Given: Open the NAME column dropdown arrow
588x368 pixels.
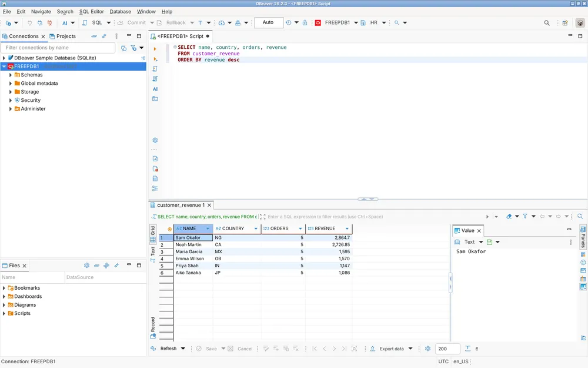Looking at the screenshot, I should pos(208,228).
